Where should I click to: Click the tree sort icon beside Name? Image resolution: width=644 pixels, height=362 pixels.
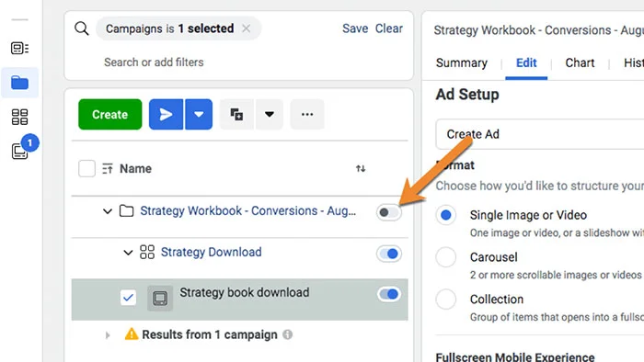coord(108,168)
